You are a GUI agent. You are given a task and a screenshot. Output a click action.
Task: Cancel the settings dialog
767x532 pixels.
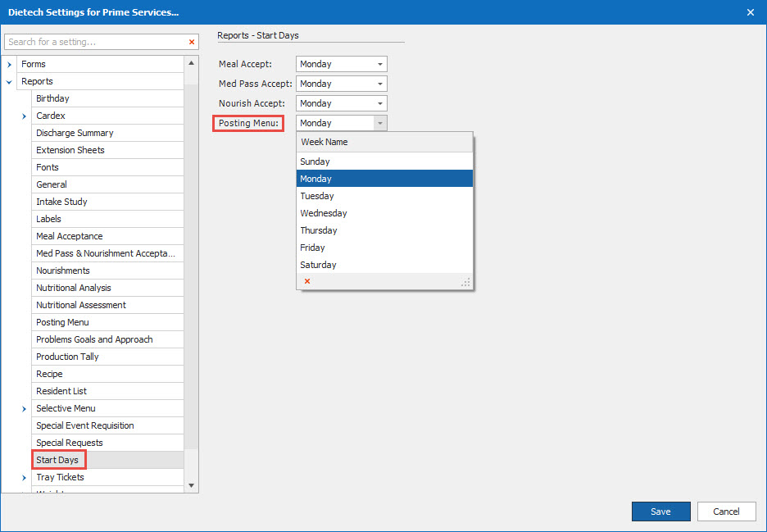tap(726, 512)
